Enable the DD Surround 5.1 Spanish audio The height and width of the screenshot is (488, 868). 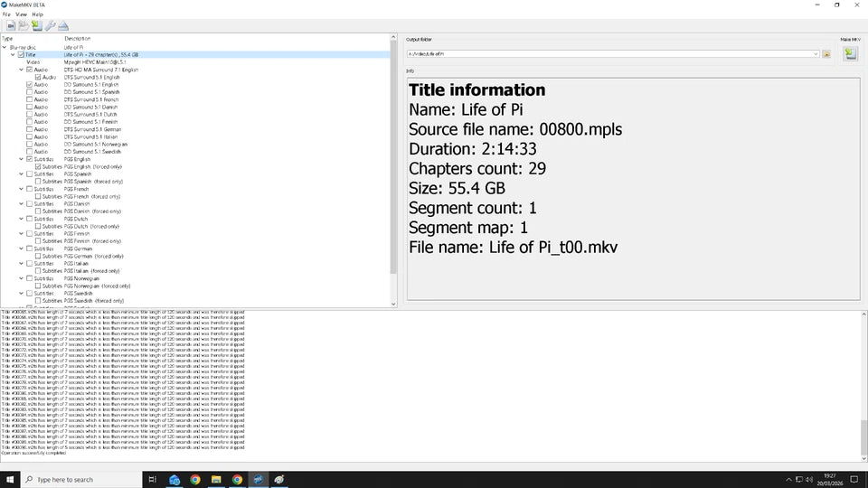[x=29, y=92]
